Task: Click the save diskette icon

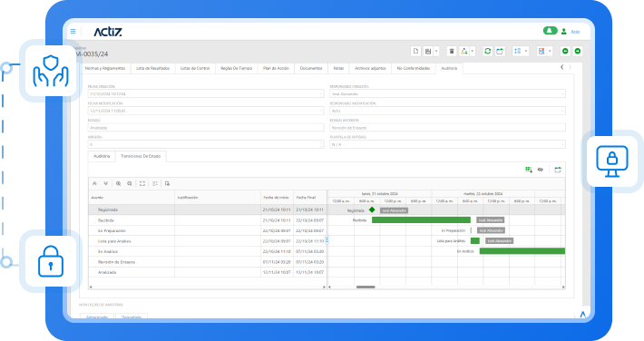Action: pyautogui.click(x=427, y=51)
